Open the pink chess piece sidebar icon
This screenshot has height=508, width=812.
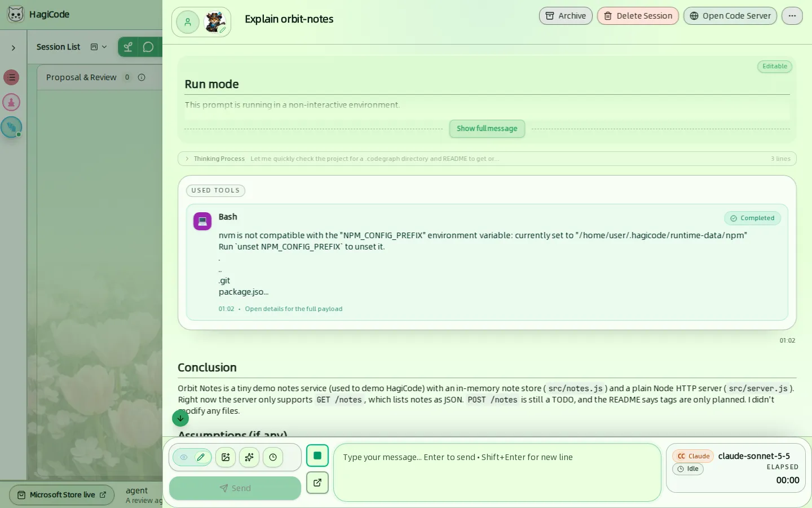(x=11, y=102)
